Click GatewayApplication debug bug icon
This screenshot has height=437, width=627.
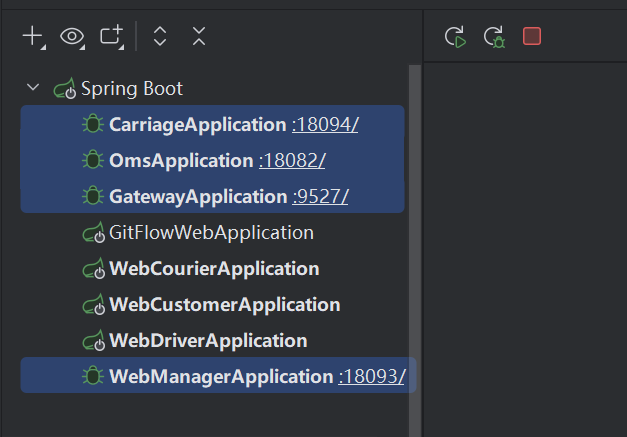[x=93, y=196]
